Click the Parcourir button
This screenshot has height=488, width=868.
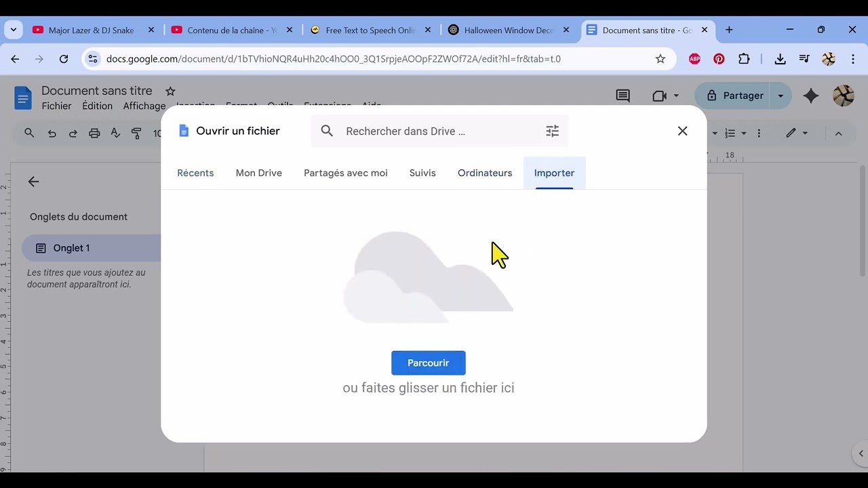[x=429, y=363]
